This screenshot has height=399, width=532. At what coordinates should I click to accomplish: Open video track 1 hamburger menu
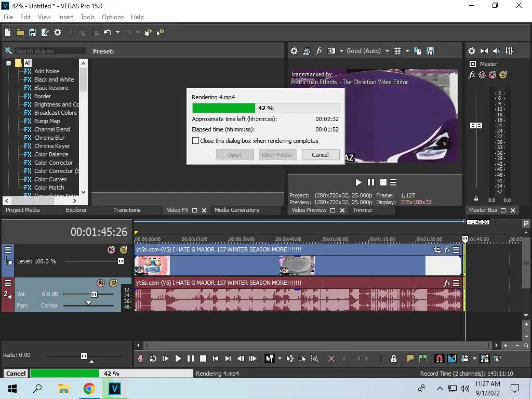coord(7,250)
